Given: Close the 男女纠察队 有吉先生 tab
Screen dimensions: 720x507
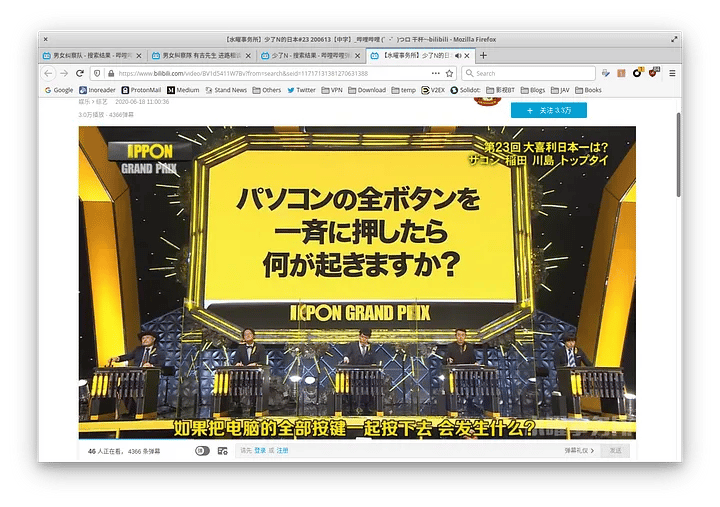Looking at the screenshot, I should (248, 56).
